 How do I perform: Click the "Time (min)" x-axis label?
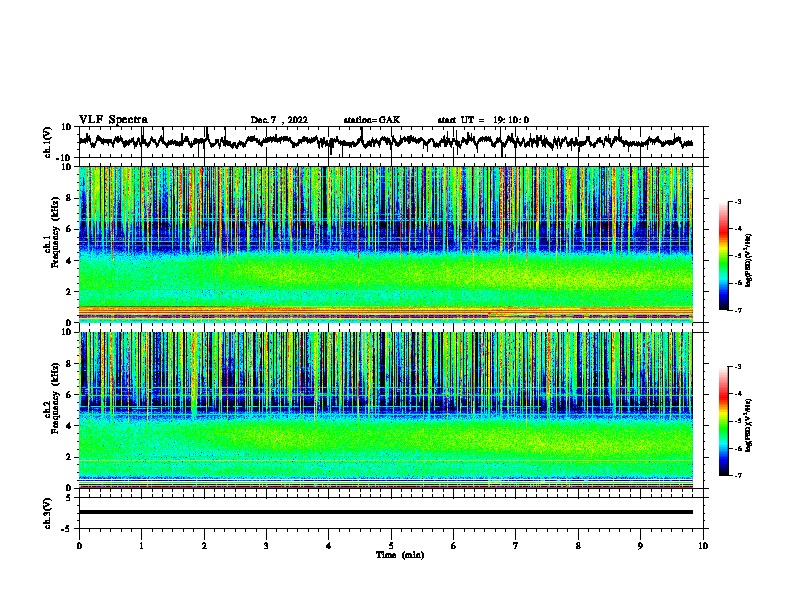click(x=400, y=555)
